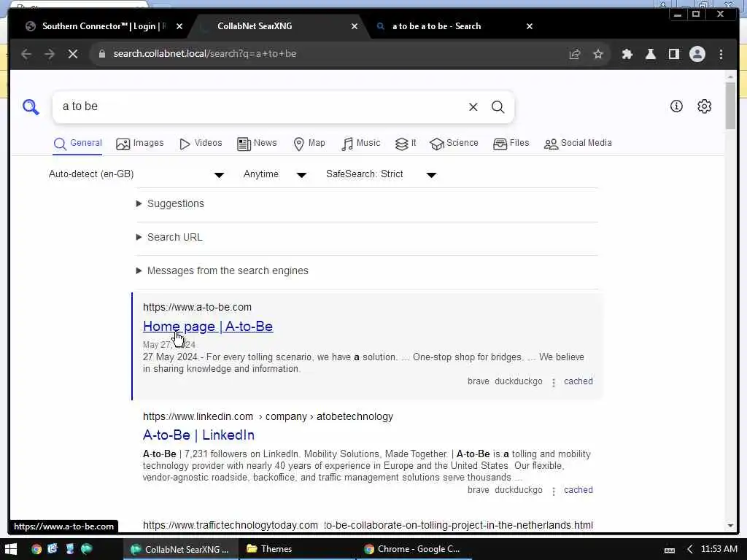Open result options dots for LinkedIn result
The width and height of the screenshot is (747, 560).
[553, 491]
